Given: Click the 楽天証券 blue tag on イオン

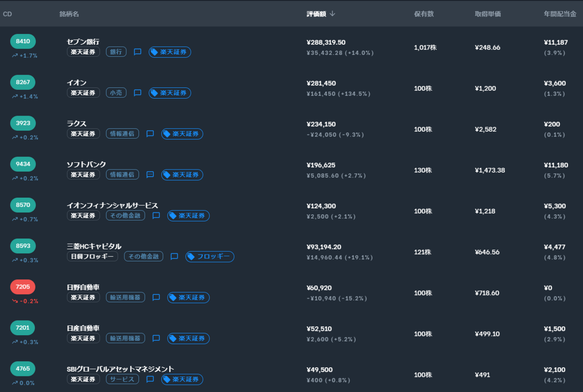Looking at the screenshot, I should (x=170, y=93).
